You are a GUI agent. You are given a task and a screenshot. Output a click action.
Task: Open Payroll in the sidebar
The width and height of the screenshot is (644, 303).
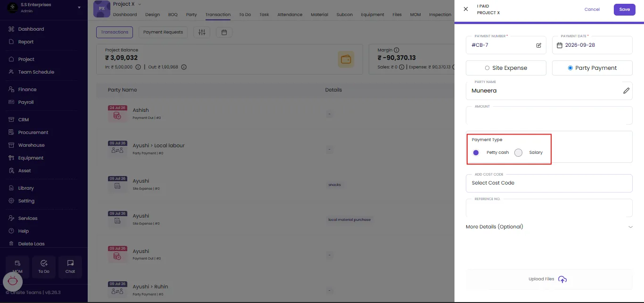pos(26,102)
